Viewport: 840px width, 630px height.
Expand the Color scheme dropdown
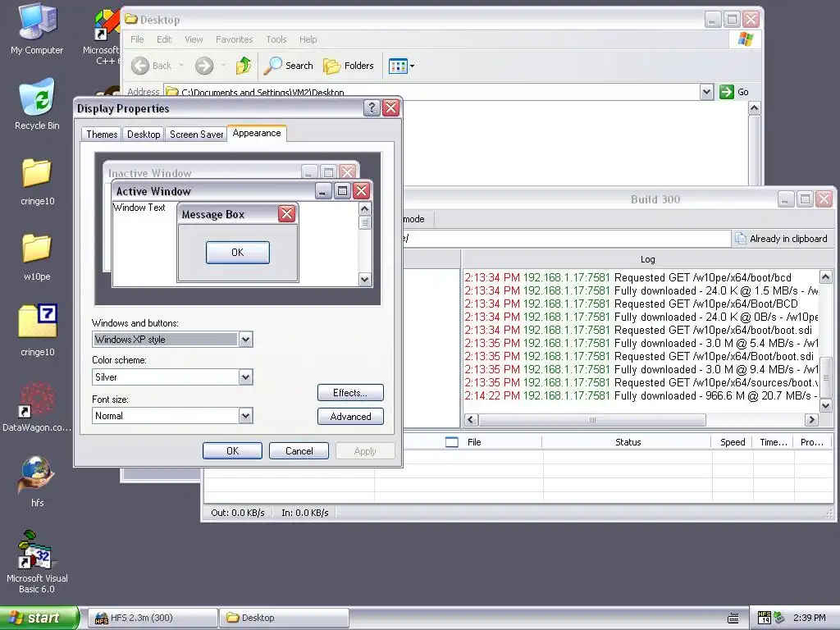(245, 377)
